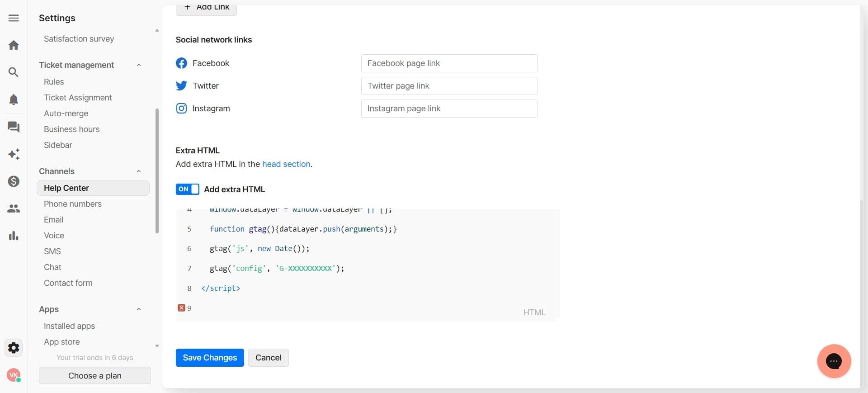The image size is (868, 393).
Task: Click sidebar scroll down arrow
Action: [157, 346]
